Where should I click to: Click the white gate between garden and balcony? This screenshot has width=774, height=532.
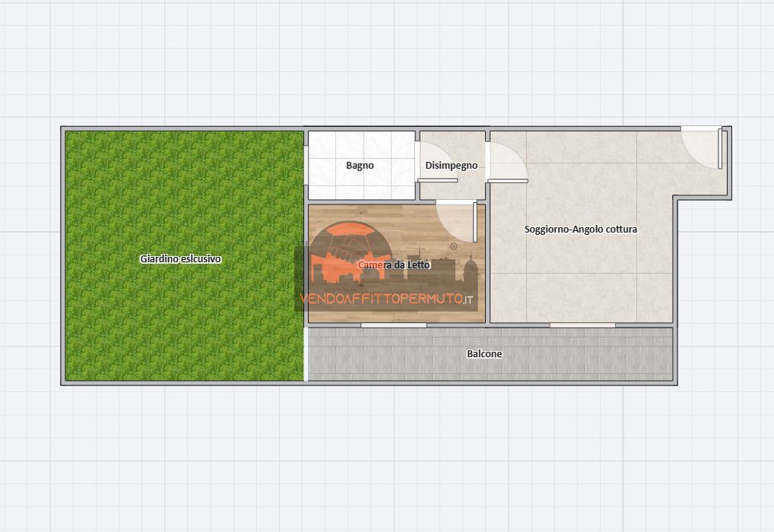click(x=306, y=354)
